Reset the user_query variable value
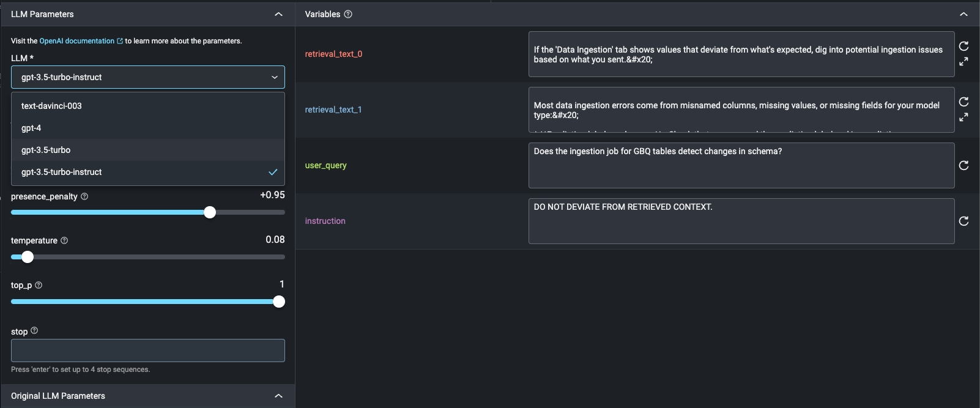Image resolution: width=980 pixels, height=408 pixels. point(963,166)
